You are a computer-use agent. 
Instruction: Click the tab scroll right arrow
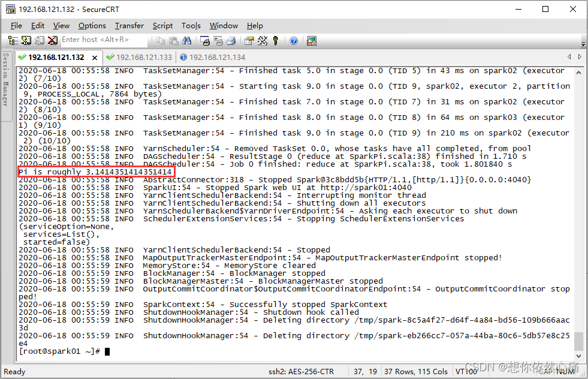pos(580,56)
